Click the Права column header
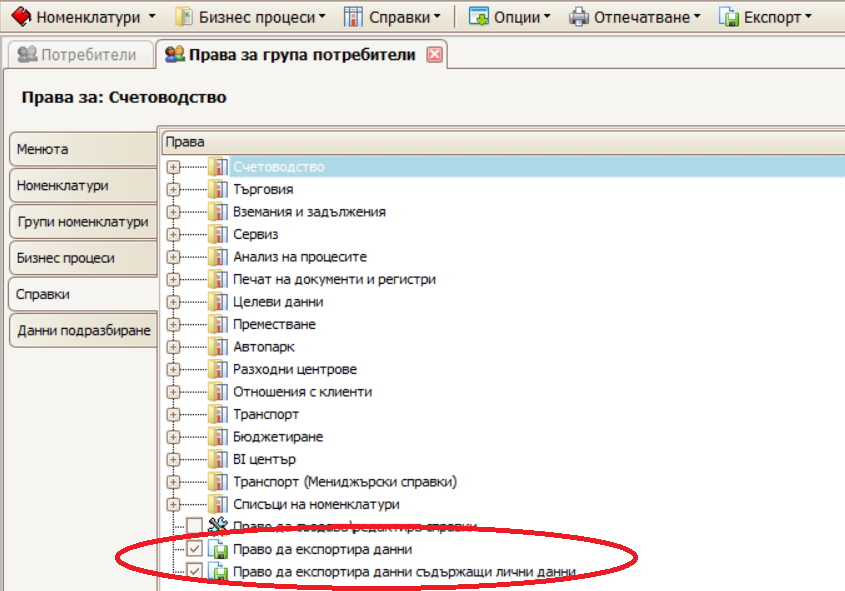845x591 pixels. (500, 142)
